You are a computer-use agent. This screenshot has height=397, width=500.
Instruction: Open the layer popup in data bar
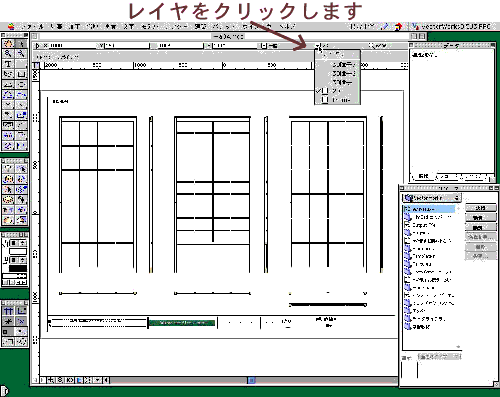[x=322, y=46]
